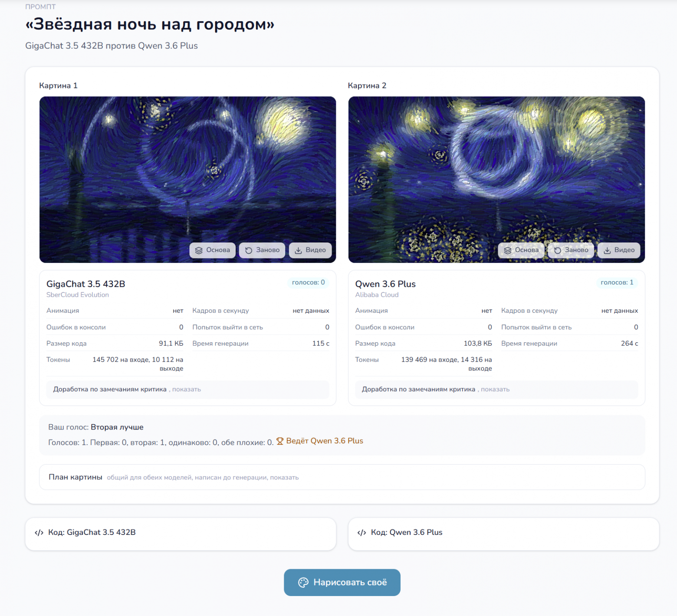Click the palette icon in Нарисовать своё
Viewport: 677px width, 616px height.
click(x=303, y=583)
